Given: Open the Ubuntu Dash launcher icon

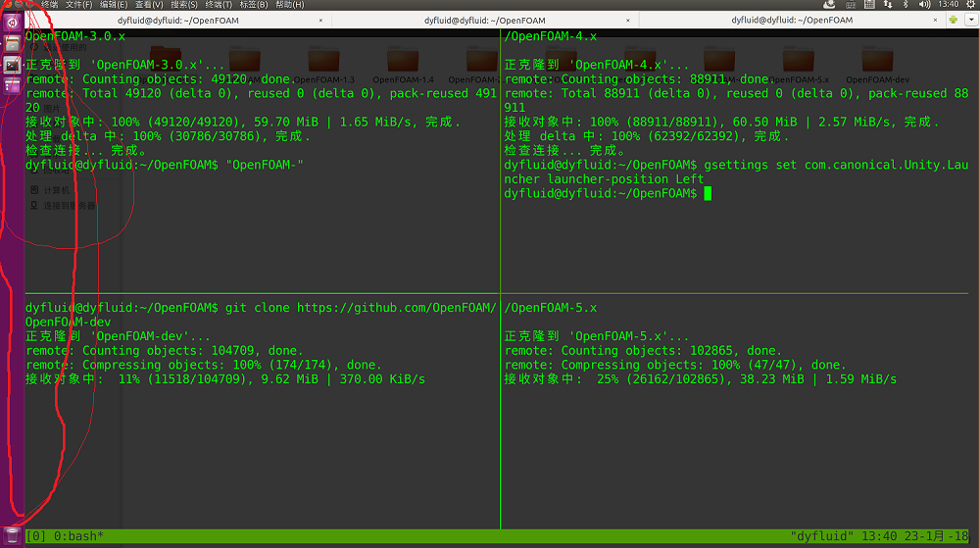Looking at the screenshot, I should coord(12,23).
